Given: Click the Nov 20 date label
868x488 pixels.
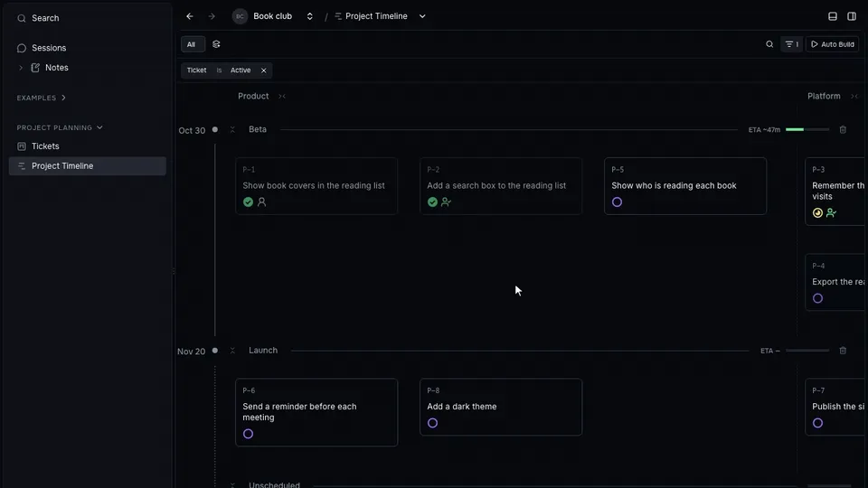Looking at the screenshot, I should (191, 352).
